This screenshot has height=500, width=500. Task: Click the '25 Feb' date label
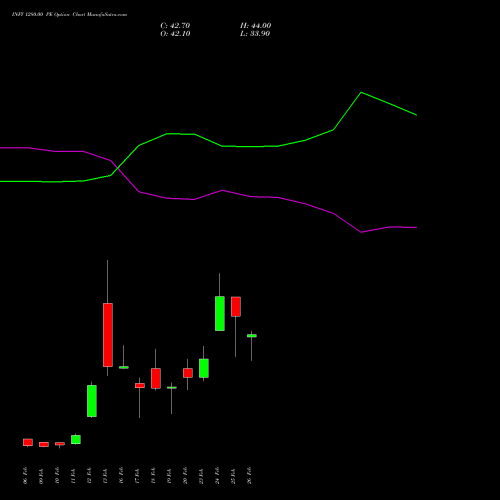[233, 475]
